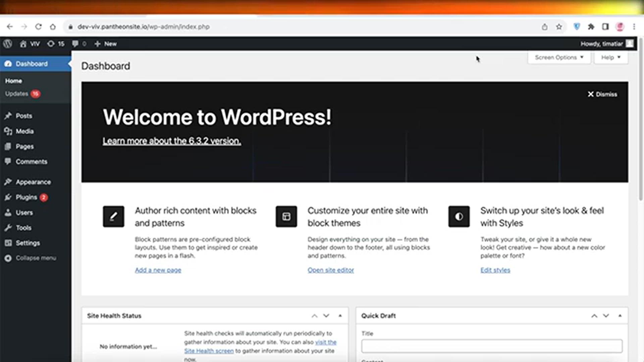
Task: Click the share page icon
Action: tap(544, 27)
